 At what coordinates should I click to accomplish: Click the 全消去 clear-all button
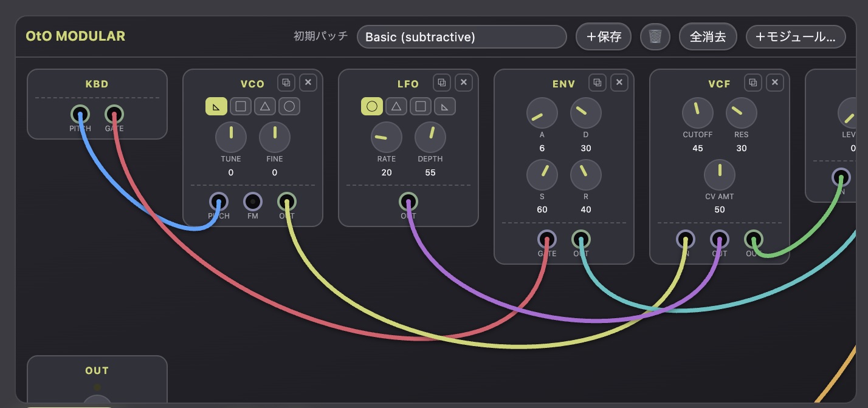pyautogui.click(x=708, y=37)
